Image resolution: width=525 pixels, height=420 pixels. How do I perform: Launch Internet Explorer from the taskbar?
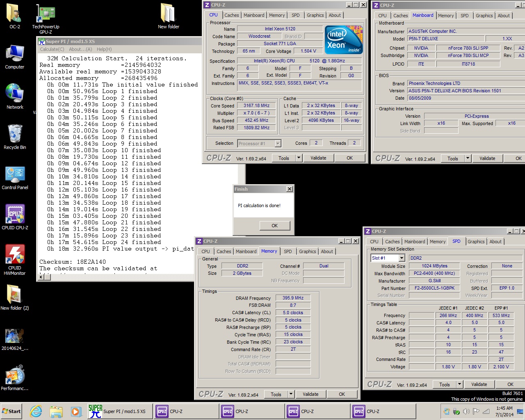pyautogui.click(x=36, y=411)
